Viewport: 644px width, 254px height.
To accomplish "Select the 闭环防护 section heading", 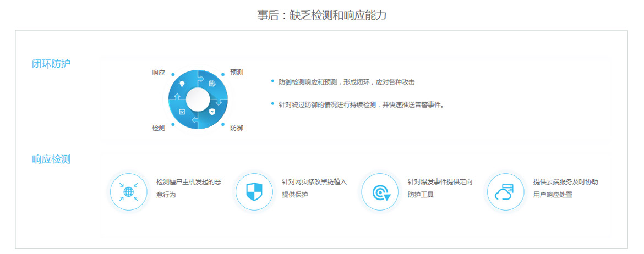I will pos(51,64).
